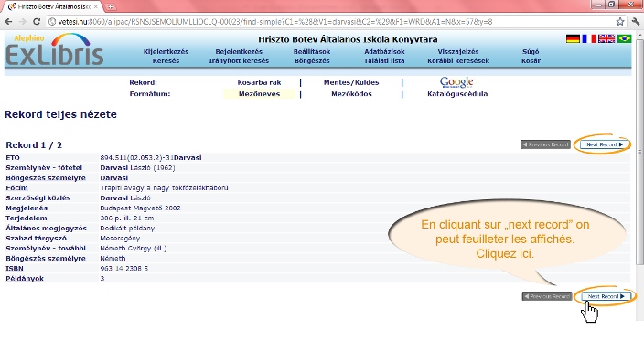This screenshot has height=362, width=644.
Task: Click the upper Next Record button
Action: tap(605, 144)
